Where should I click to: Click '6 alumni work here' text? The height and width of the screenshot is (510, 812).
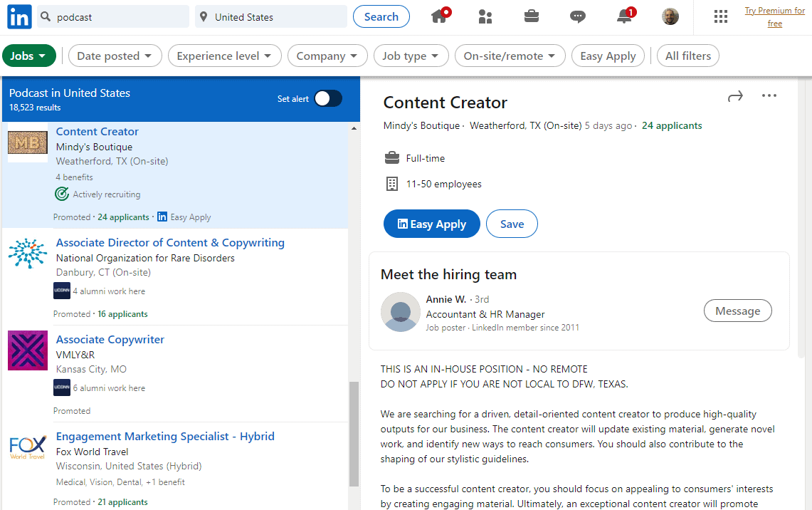coord(109,388)
